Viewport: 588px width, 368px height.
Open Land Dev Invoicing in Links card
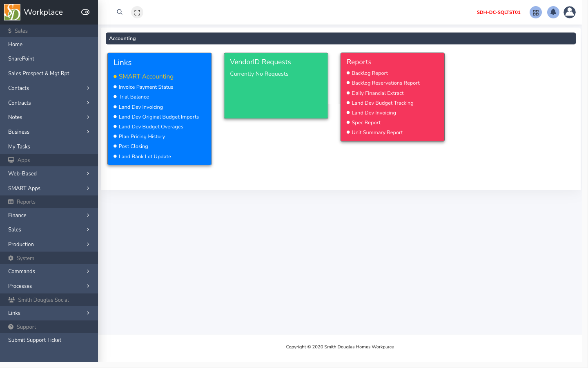[140, 107]
